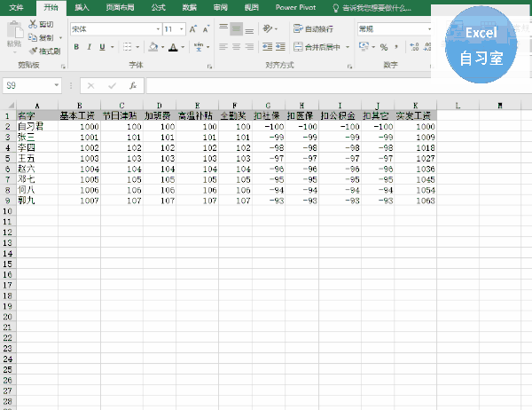The height and width of the screenshot is (410, 532).
Task: Switch to the 插入 (Insert) tab
Action: click(x=81, y=6)
